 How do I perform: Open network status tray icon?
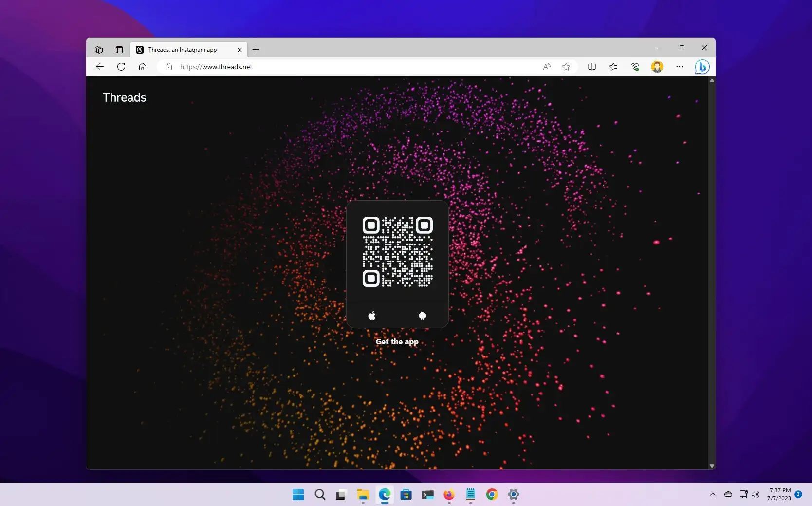[x=743, y=494]
